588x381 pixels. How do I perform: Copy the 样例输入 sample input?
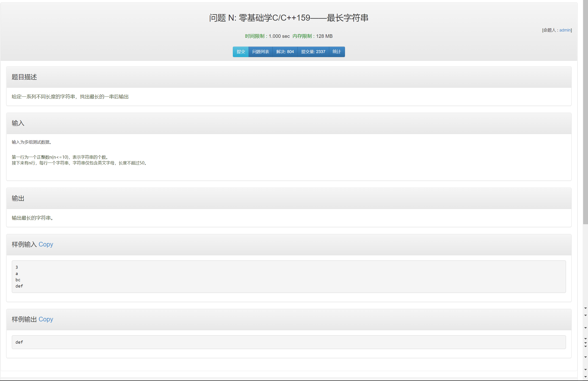[46, 244]
